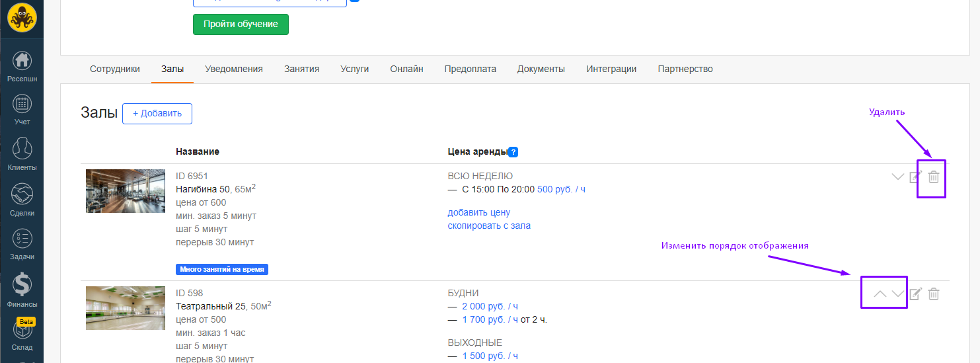Viewport: 980px width, 363px height.
Task: Click Пройти обучение green button
Action: [241, 24]
